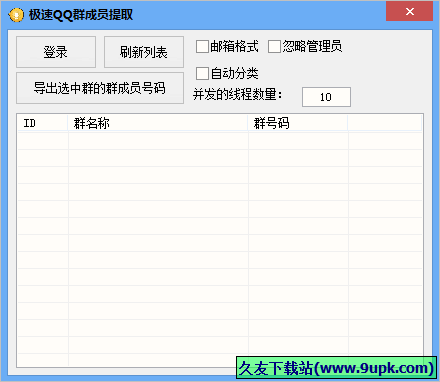440x382 pixels.
Task: Click the ID column header
Action: pyautogui.click(x=43, y=123)
